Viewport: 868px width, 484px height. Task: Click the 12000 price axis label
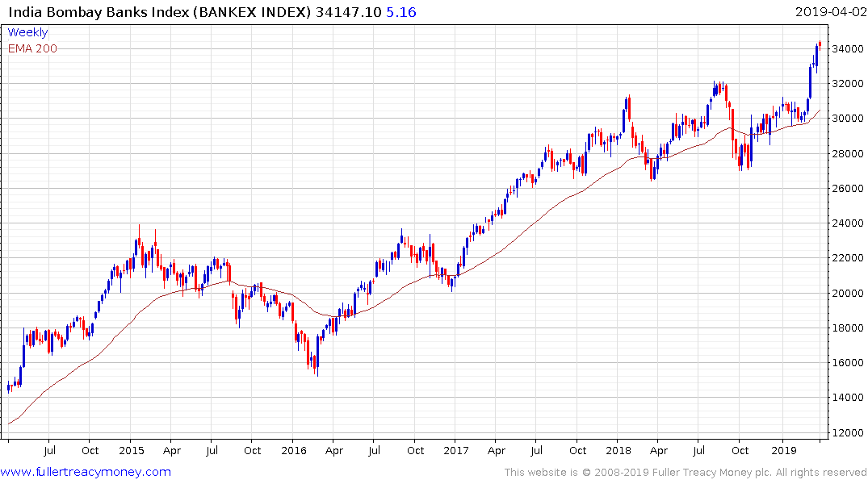(848, 432)
